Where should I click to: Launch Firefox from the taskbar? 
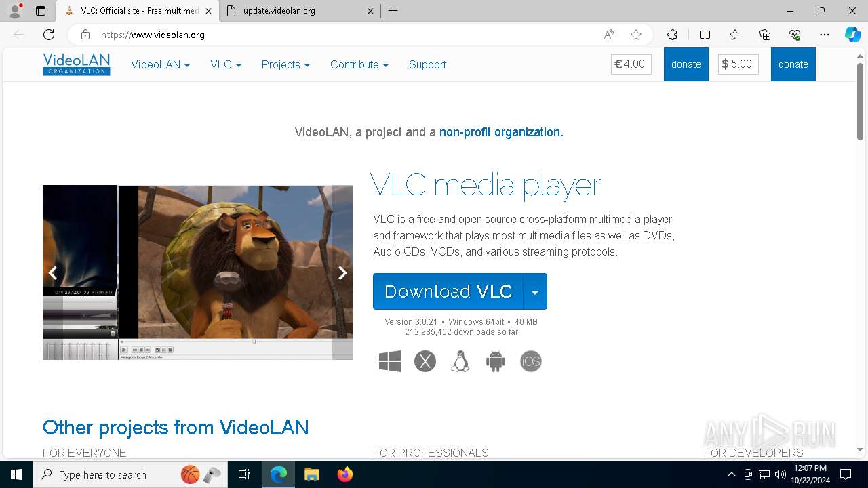[x=345, y=474]
